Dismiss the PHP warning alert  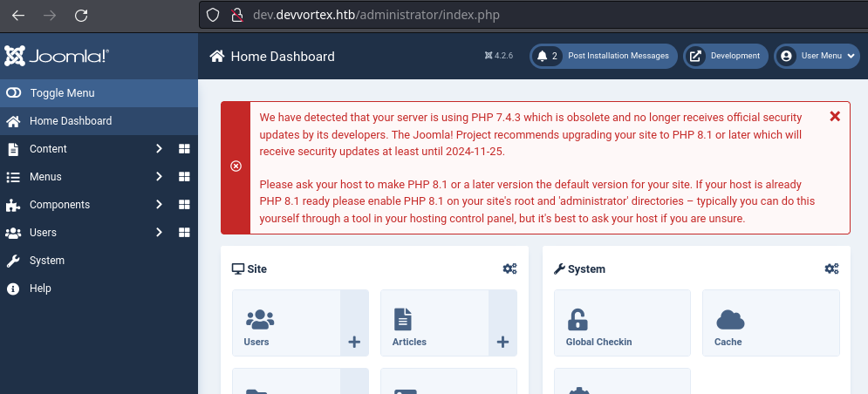pyautogui.click(x=835, y=116)
